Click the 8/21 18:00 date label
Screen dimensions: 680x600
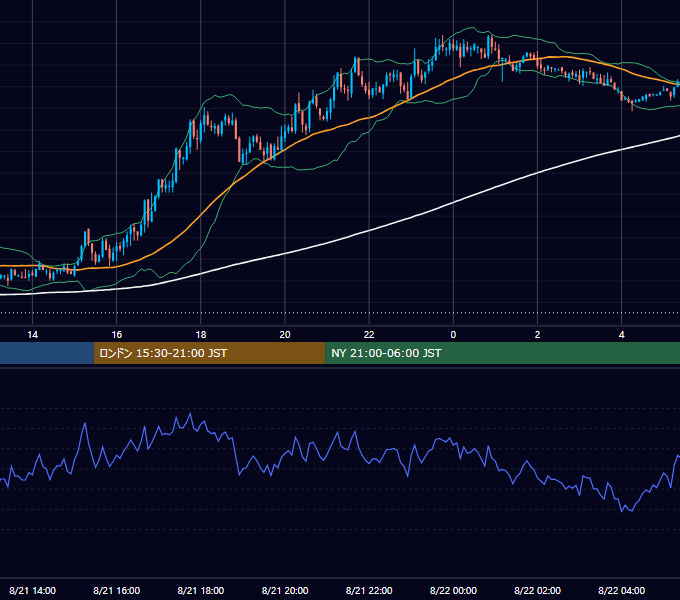click(x=201, y=590)
